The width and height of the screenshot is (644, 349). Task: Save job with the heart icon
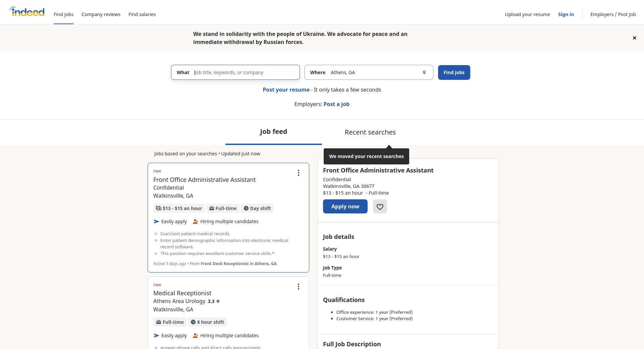(380, 207)
